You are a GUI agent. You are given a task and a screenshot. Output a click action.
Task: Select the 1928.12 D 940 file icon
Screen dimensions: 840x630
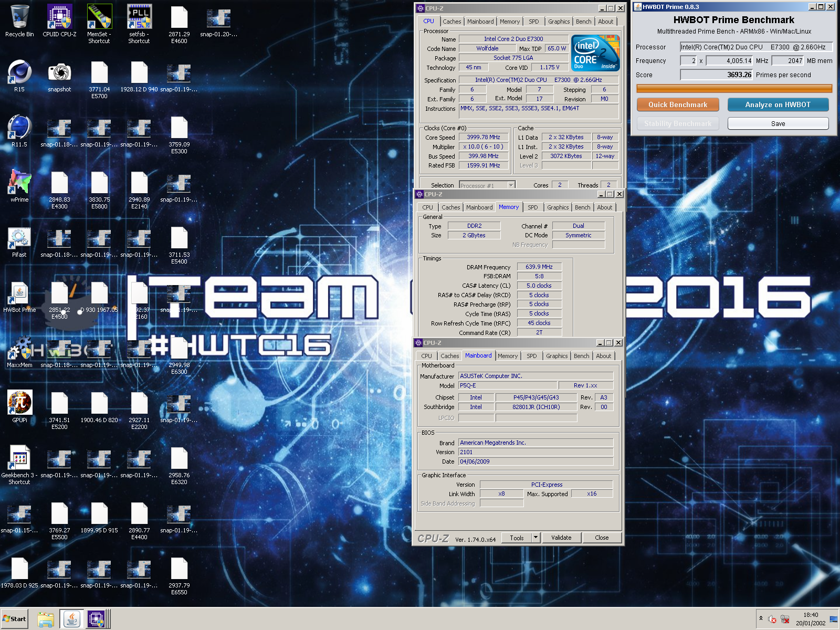click(x=139, y=76)
